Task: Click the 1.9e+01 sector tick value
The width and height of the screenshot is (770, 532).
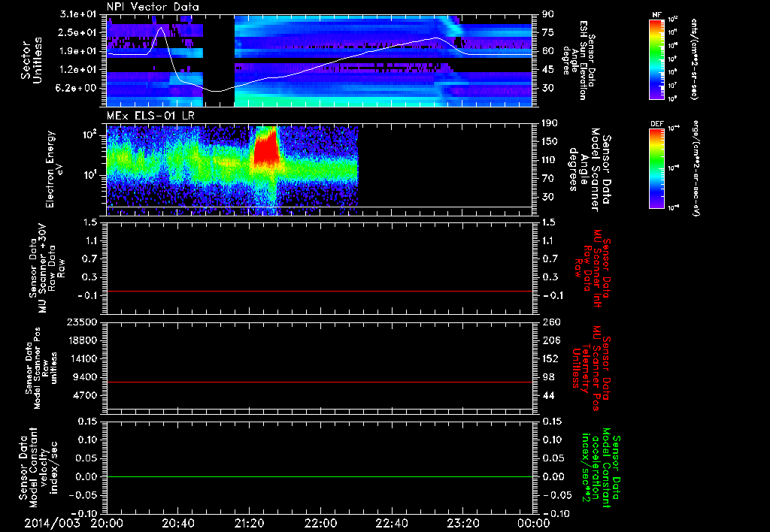Action: tap(78, 51)
